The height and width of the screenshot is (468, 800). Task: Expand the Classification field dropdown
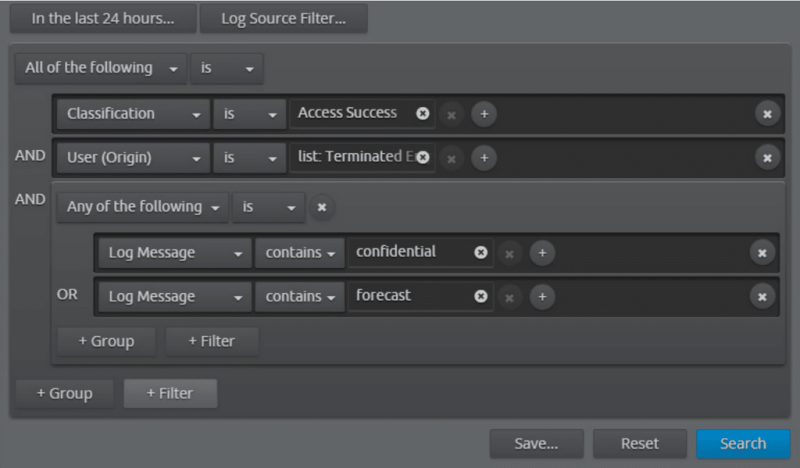133,114
